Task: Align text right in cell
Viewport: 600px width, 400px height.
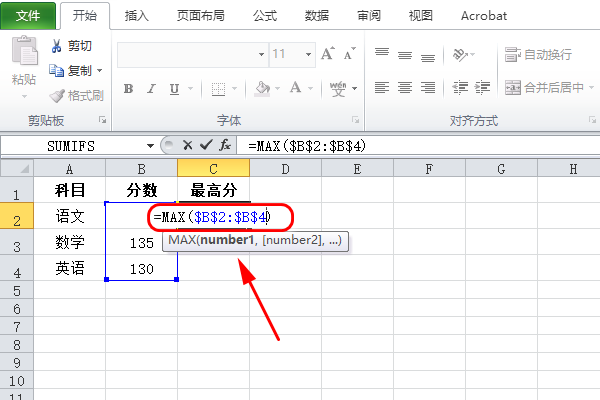Action: [x=428, y=88]
